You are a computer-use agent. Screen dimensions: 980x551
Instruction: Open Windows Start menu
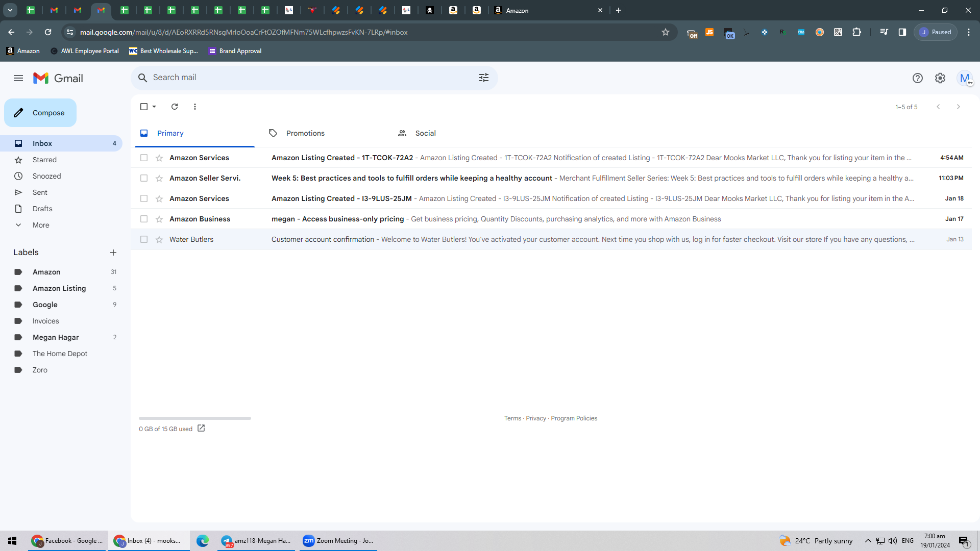[12, 541]
